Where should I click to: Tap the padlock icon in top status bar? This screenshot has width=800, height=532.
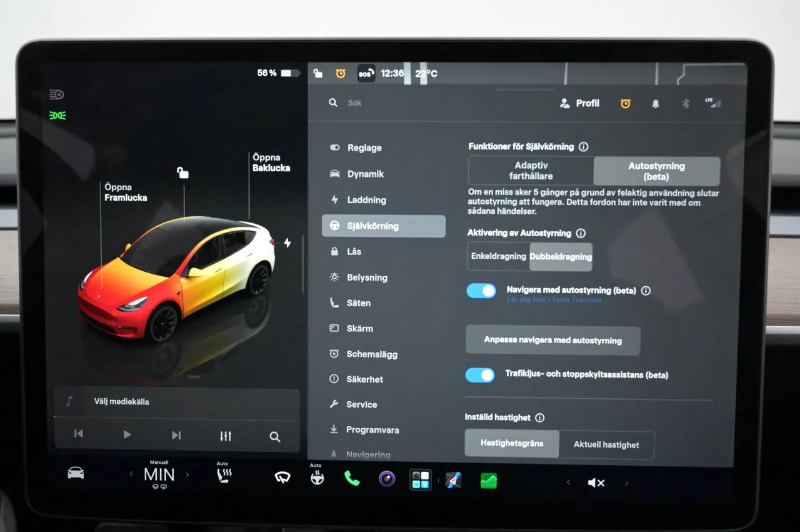(317, 73)
